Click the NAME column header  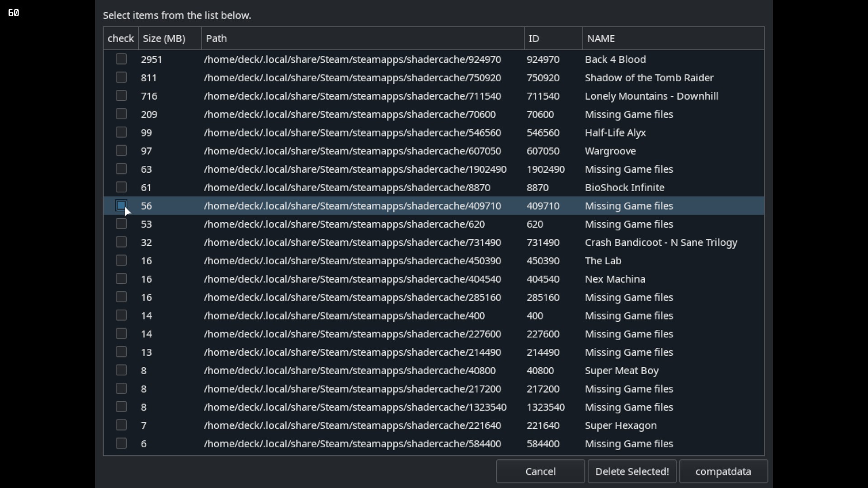coord(600,38)
